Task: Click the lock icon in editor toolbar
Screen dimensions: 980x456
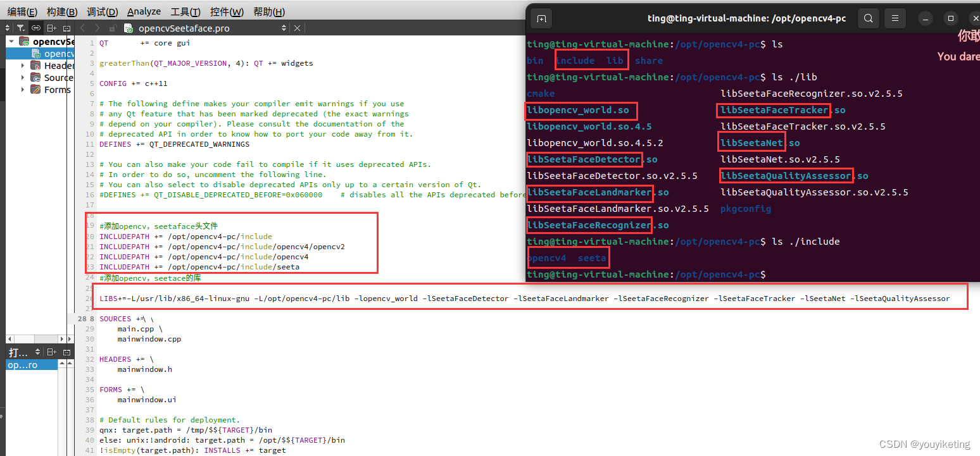Action: (x=112, y=28)
